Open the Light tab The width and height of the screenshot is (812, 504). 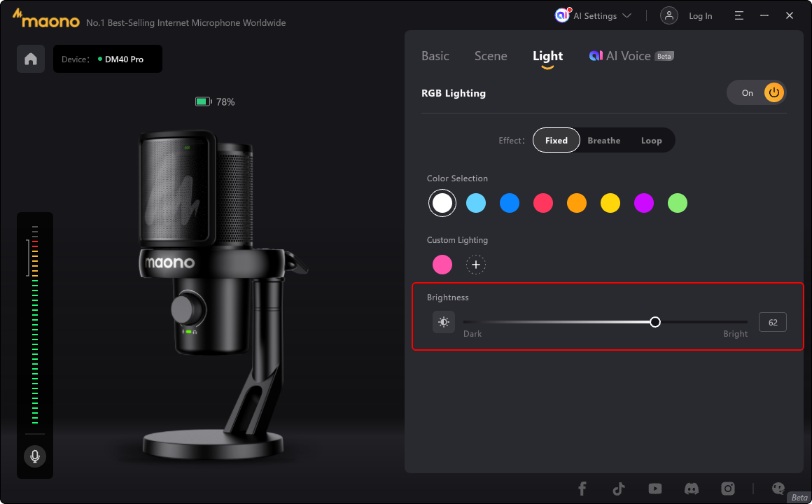pyautogui.click(x=548, y=56)
